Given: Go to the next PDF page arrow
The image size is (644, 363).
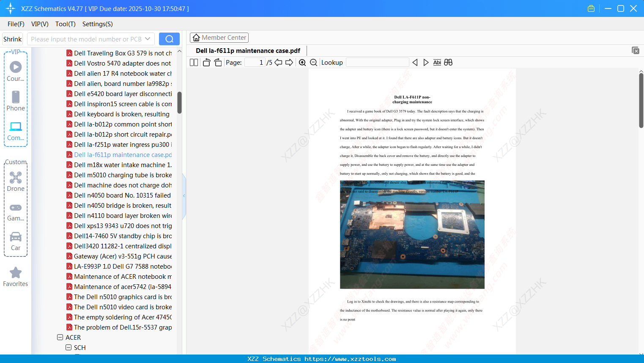Looking at the screenshot, I should pyautogui.click(x=289, y=62).
